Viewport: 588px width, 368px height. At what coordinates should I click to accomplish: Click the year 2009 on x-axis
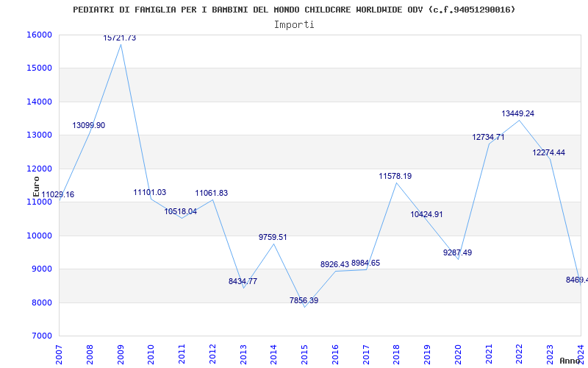(x=121, y=354)
